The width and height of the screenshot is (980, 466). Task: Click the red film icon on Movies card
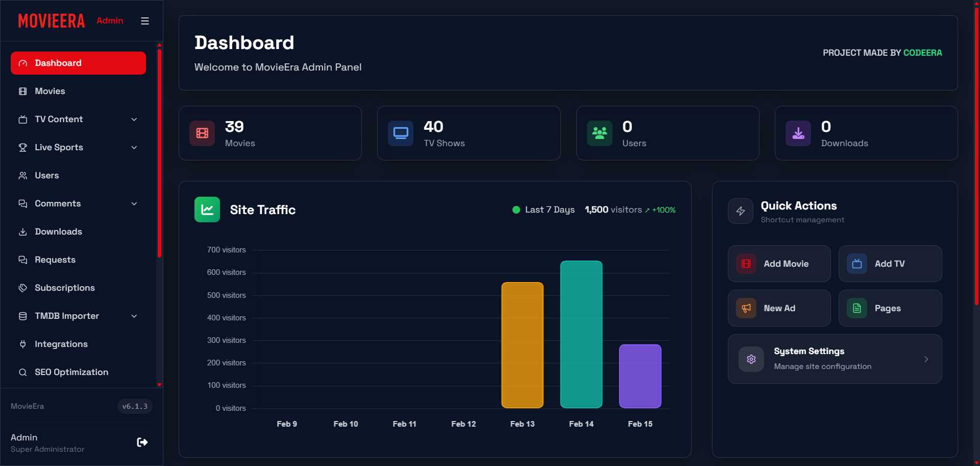[x=202, y=133]
